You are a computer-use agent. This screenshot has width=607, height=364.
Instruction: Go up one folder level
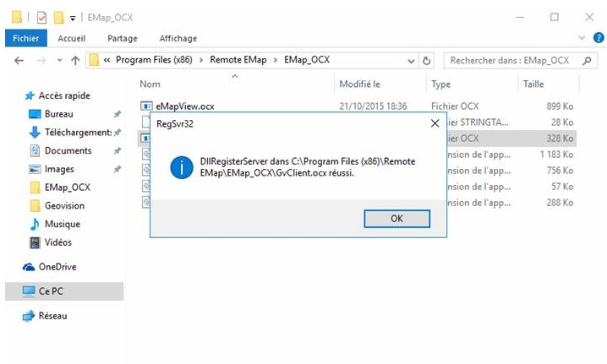click(x=75, y=60)
